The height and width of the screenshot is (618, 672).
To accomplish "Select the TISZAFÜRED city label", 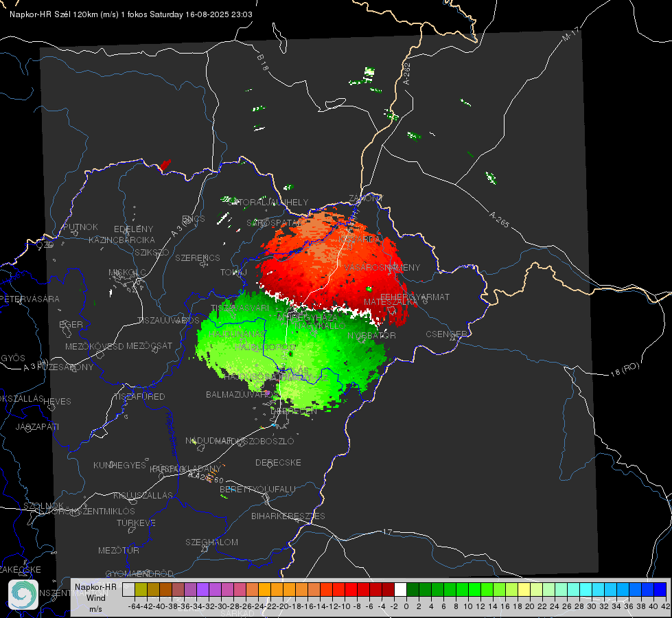I will (139, 396).
